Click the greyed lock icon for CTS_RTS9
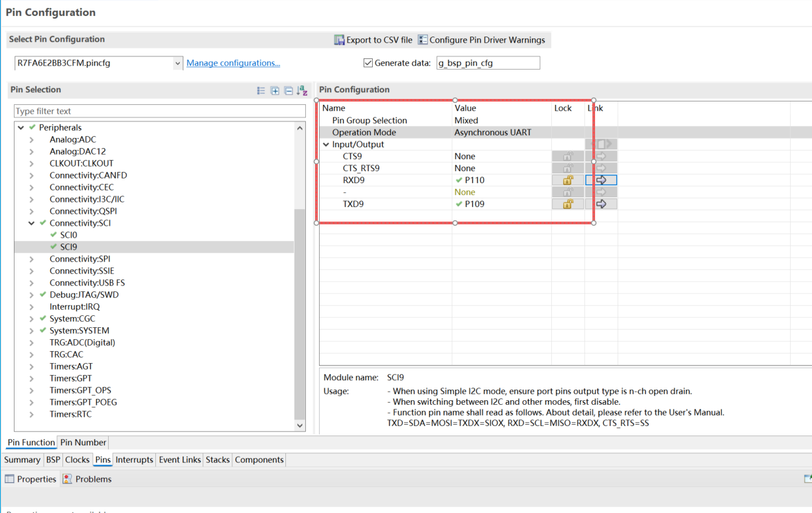Viewport: 812px width, 513px height. [568, 168]
